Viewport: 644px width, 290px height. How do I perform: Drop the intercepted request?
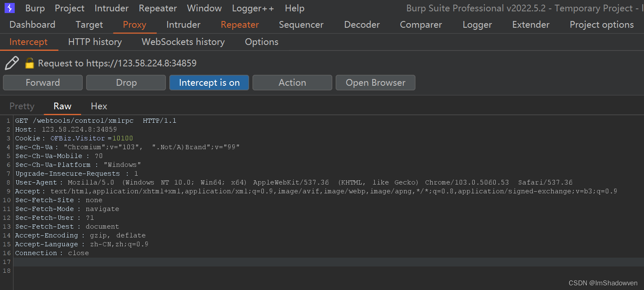pyautogui.click(x=126, y=83)
